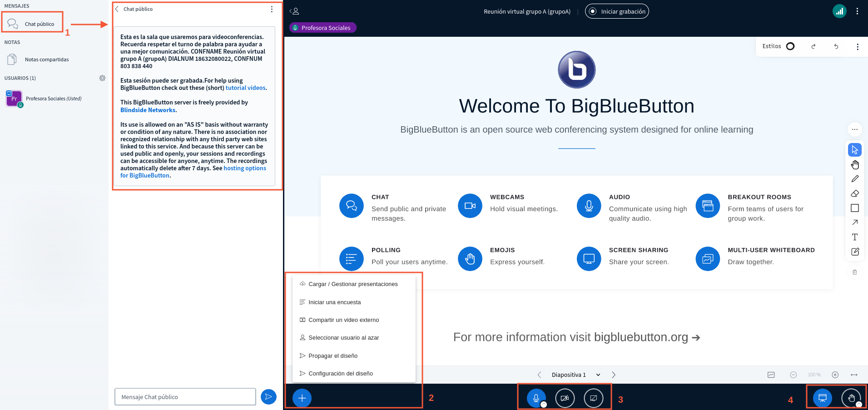Open the connection status signal icon

(839, 11)
